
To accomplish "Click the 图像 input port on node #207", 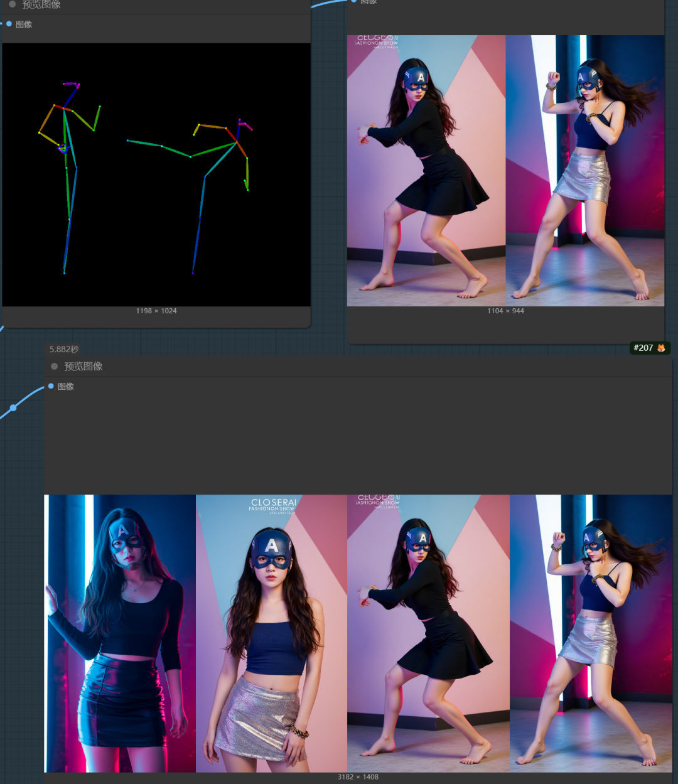I will click(51, 386).
